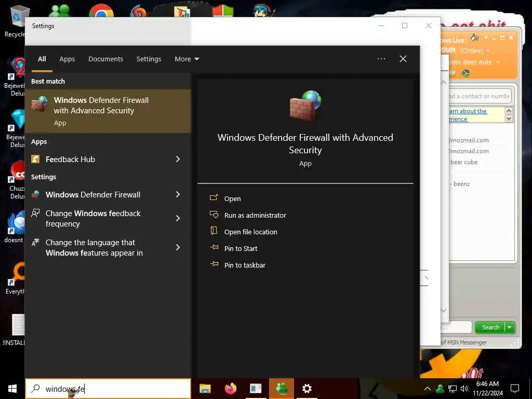
Task: Select bear cube contact in Messenger
Action: click(x=464, y=162)
